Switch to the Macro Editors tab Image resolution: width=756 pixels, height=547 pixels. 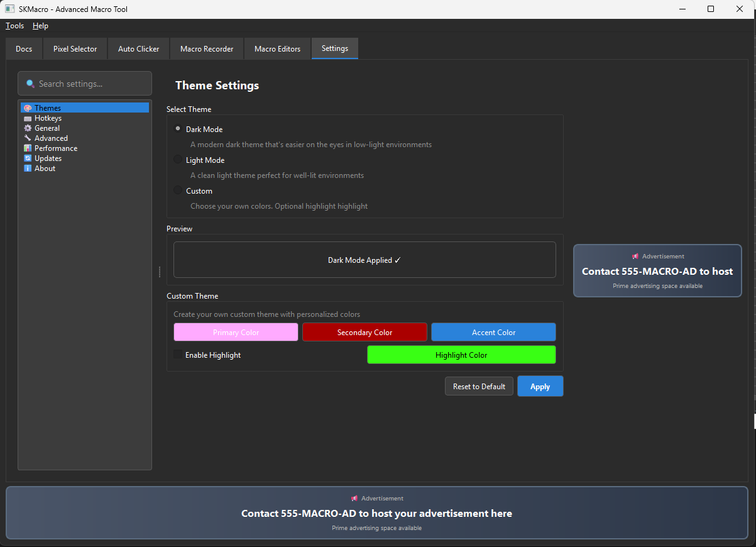pyautogui.click(x=278, y=48)
